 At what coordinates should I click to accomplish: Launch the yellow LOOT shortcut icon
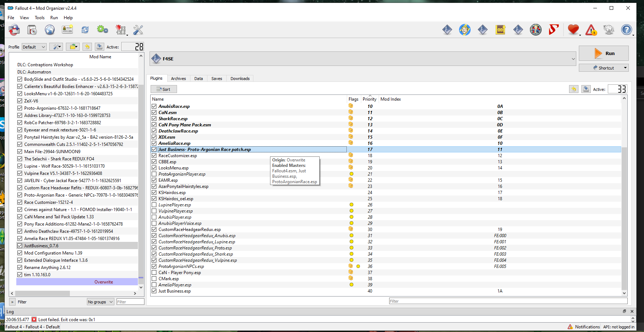pyautogui.click(x=500, y=30)
